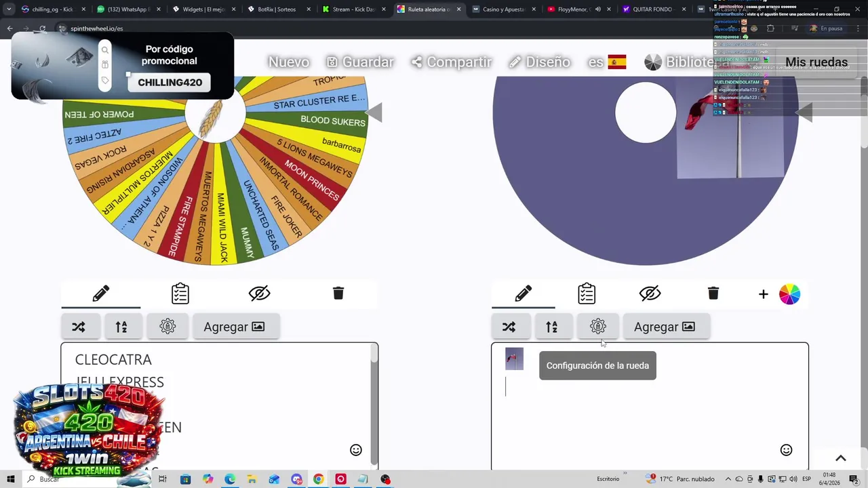Click Guardar to save the wheel
The height and width of the screenshot is (488, 868).
[360, 62]
